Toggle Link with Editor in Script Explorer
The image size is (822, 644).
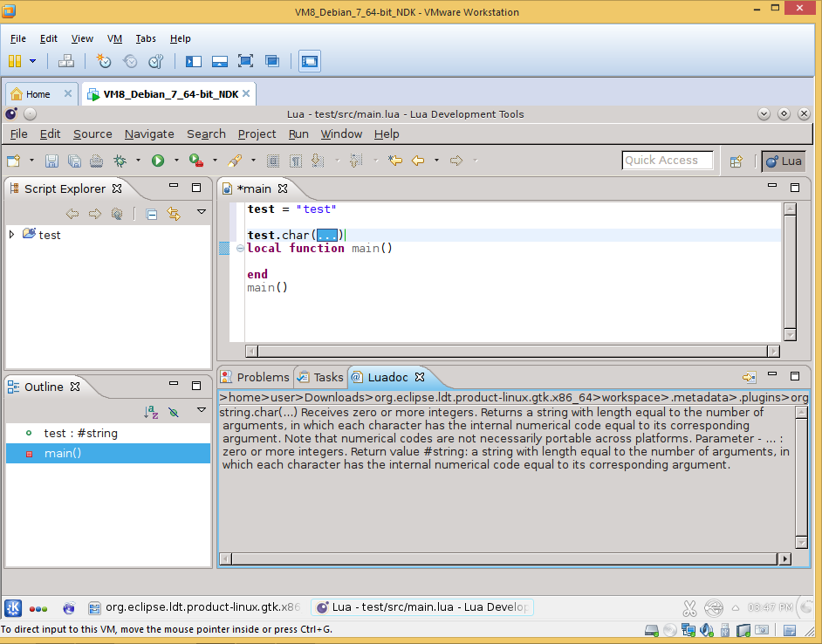tap(174, 214)
